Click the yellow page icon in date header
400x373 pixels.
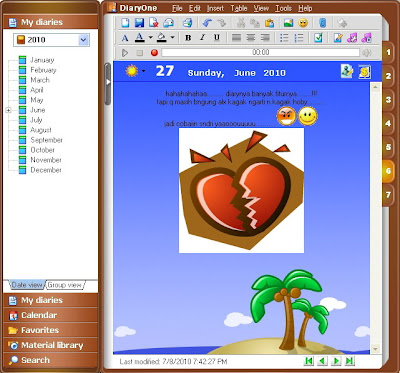(x=364, y=71)
